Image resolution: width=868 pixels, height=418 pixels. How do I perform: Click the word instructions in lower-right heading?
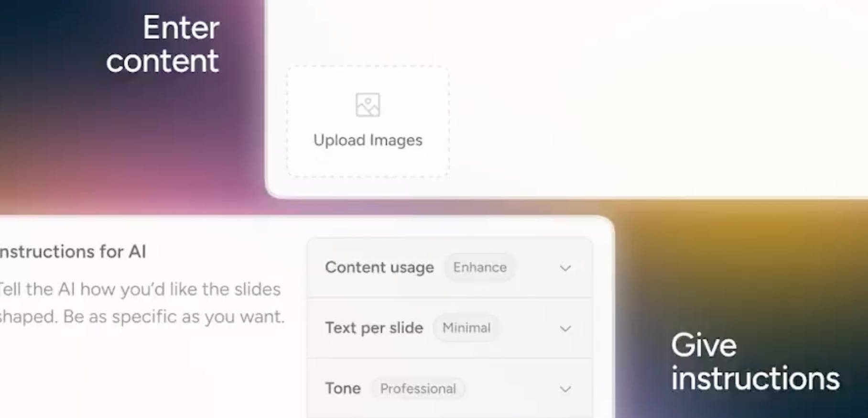(755, 378)
